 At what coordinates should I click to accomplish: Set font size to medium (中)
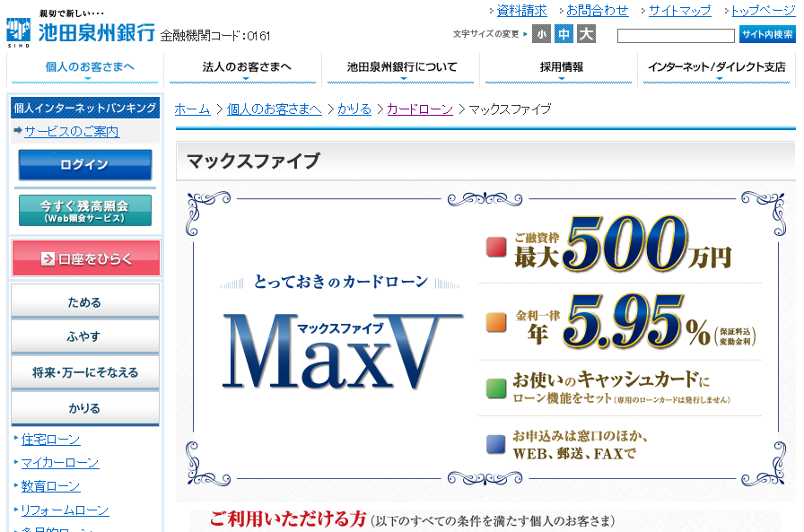(564, 34)
